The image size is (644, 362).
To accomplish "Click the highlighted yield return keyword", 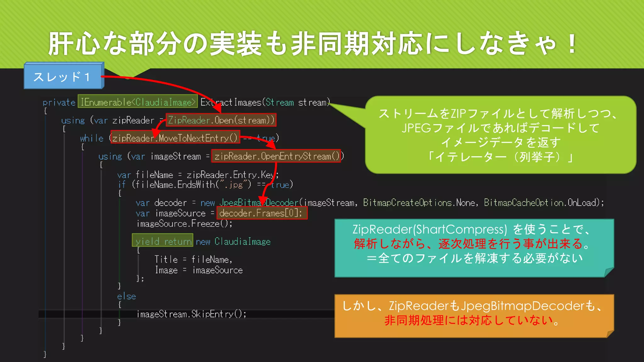I will [x=163, y=240].
